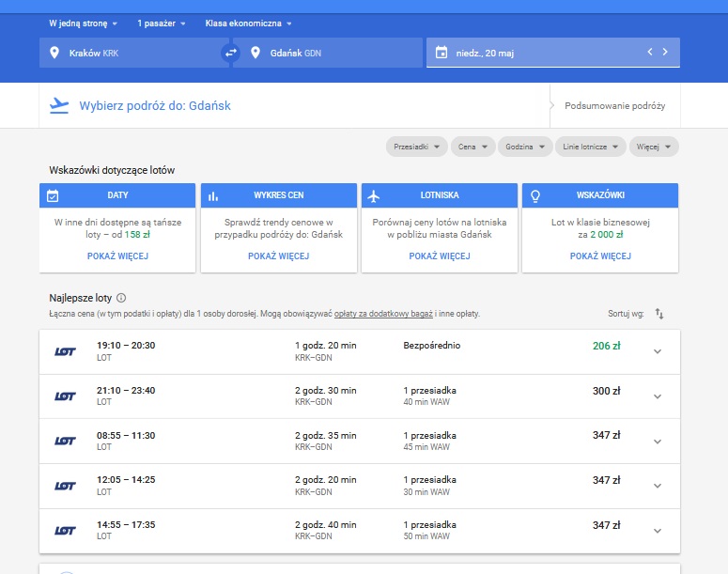Click the 206 zł price
Viewport: 728px width, 574px height.
point(607,346)
